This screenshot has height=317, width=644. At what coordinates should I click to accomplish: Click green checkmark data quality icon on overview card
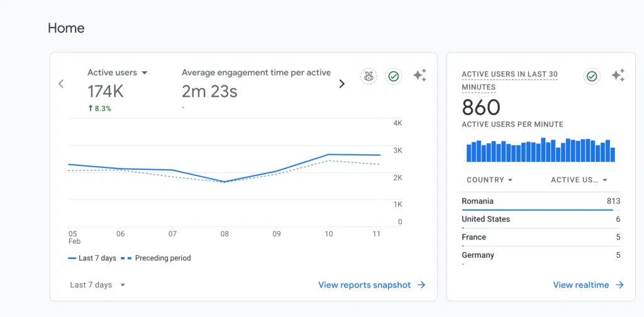[394, 76]
